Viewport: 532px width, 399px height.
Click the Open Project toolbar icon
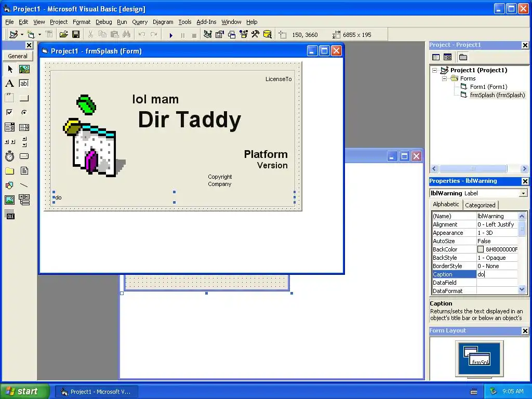63,35
